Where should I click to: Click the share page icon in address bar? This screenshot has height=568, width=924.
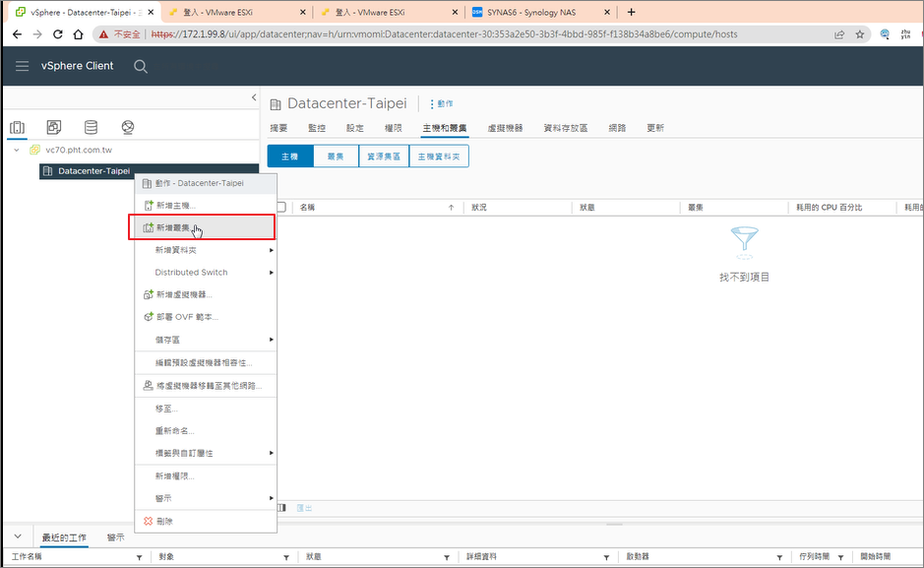pyautogui.click(x=839, y=34)
